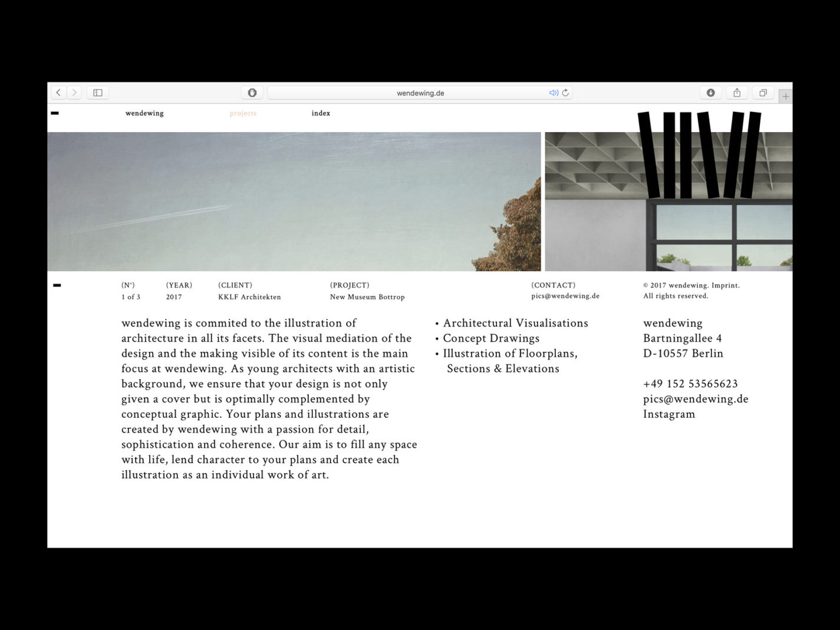Open the privacy shield extension icon

(x=252, y=93)
